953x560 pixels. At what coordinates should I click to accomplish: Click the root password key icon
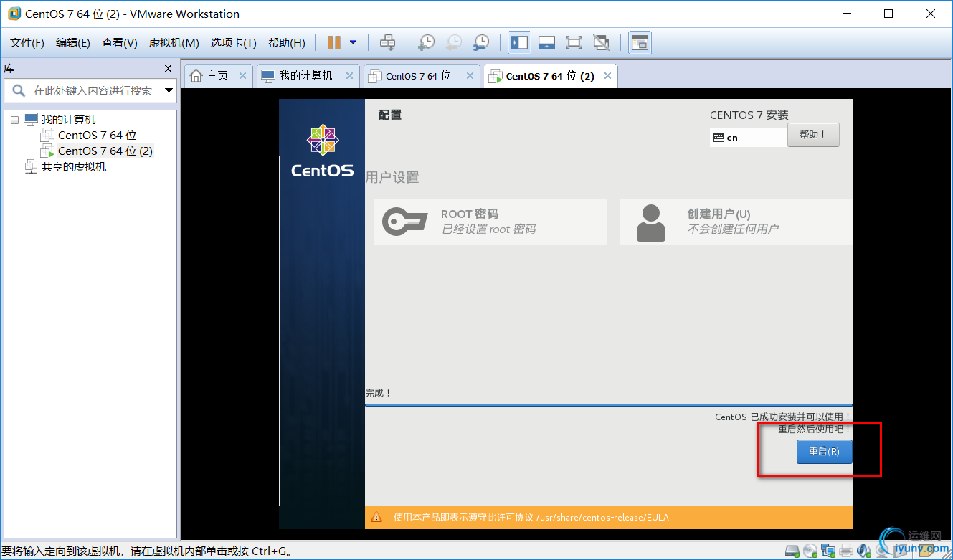click(x=404, y=222)
